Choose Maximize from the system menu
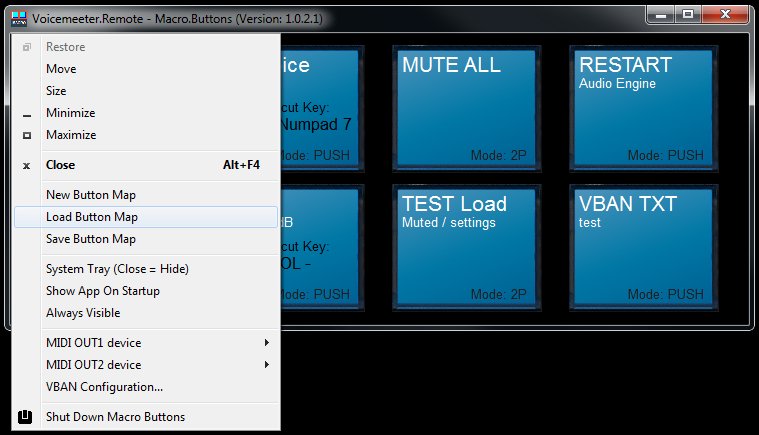The width and height of the screenshot is (759, 435). pos(71,135)
